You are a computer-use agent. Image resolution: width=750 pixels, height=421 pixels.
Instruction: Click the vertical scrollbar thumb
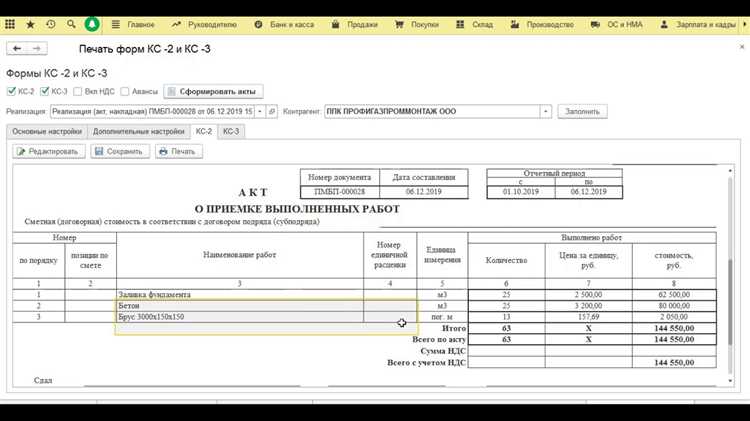(730, 301)
